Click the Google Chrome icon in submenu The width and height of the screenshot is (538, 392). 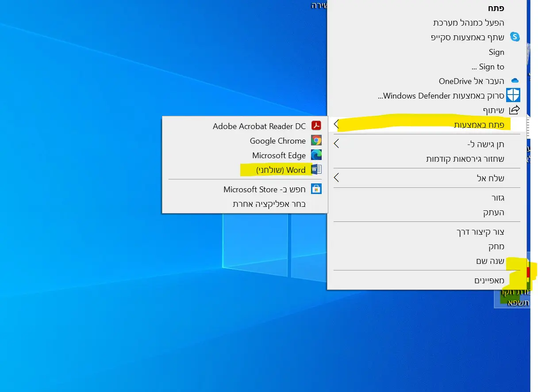[x=316, y=141]
